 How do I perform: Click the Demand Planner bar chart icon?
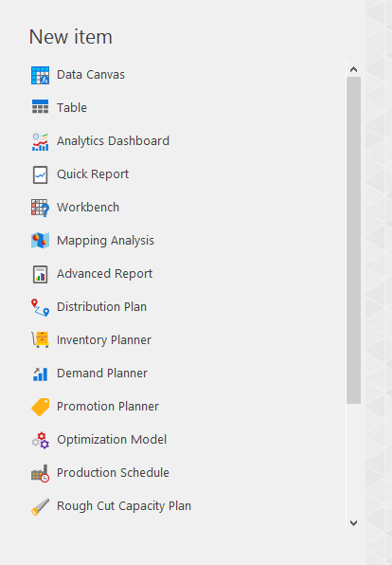40,374
